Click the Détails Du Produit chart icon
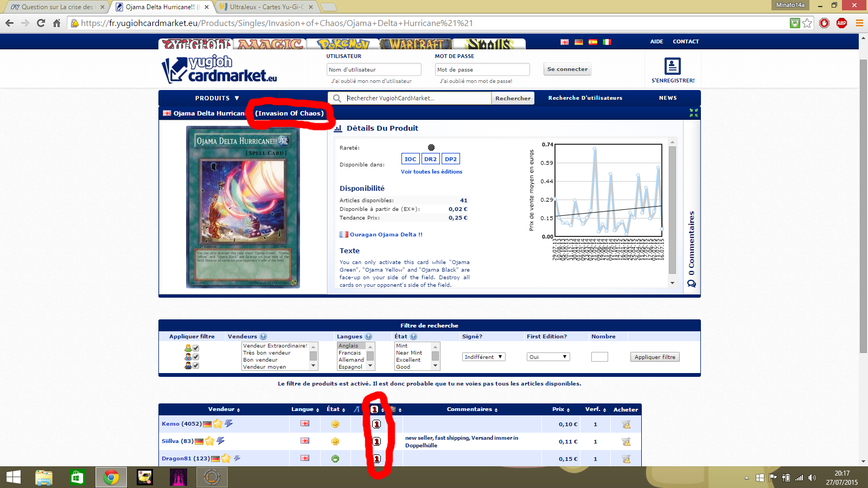The width and height of the screenshot is (868, 488). (x=338, y=129)
